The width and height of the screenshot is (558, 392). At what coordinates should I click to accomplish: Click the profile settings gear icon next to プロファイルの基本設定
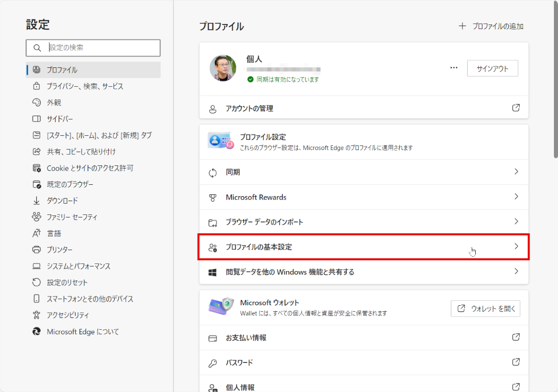point(213,248)
